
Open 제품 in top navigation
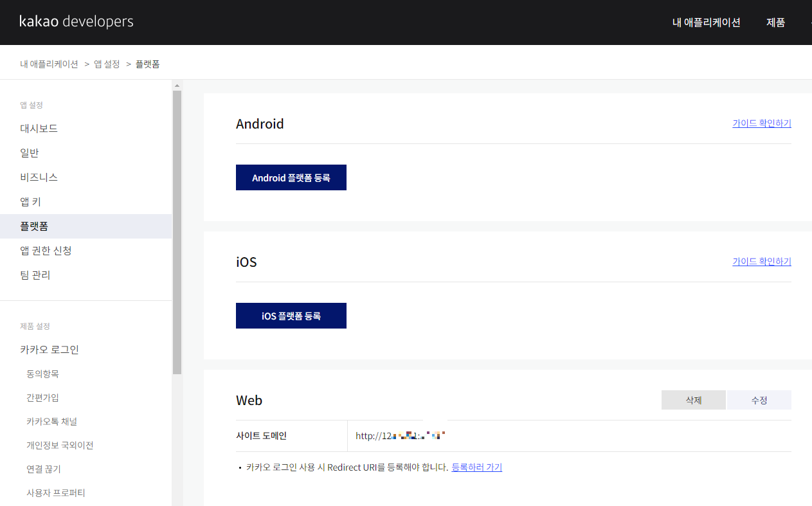pos(776,23)
